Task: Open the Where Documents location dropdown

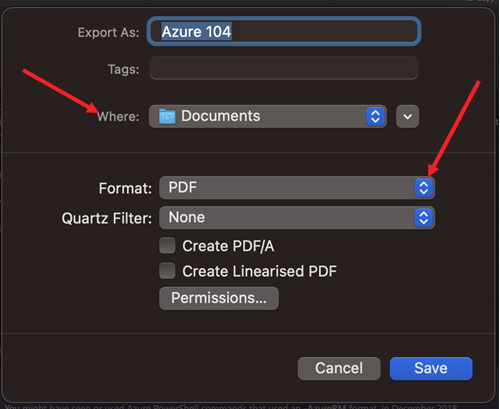Action: [268, 116]
